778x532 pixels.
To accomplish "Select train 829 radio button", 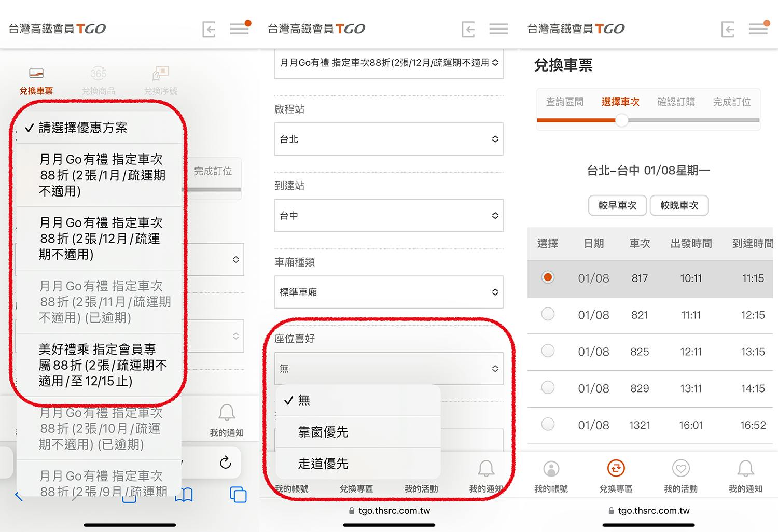I will (x=548, y=388).
